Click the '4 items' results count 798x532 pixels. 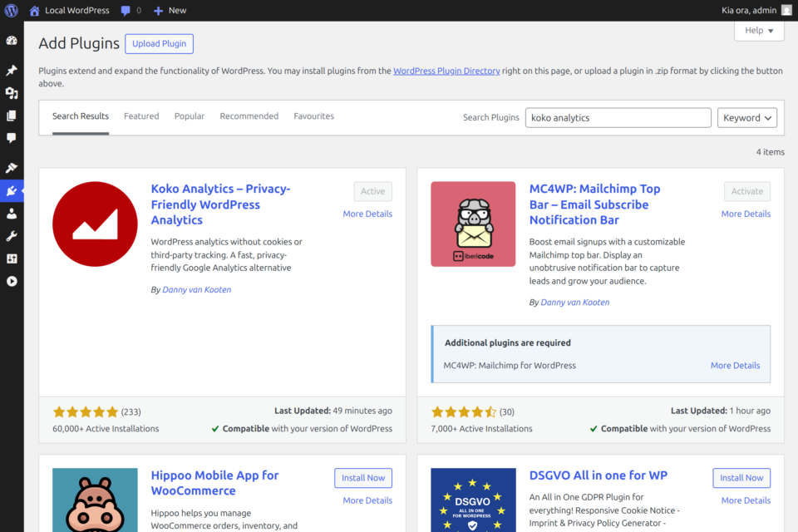tap(770, 152)
